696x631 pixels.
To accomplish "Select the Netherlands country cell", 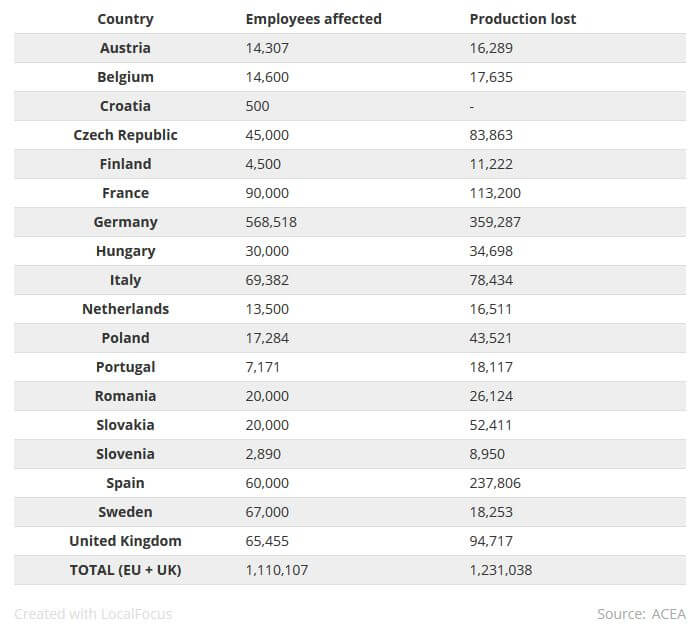I will tap(125, 309).
